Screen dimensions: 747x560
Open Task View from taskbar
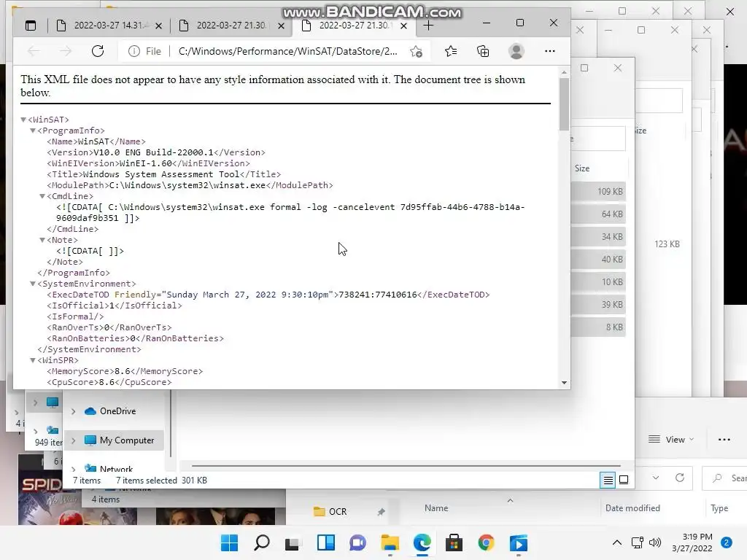pyautogui.click(x=292, y=542)
